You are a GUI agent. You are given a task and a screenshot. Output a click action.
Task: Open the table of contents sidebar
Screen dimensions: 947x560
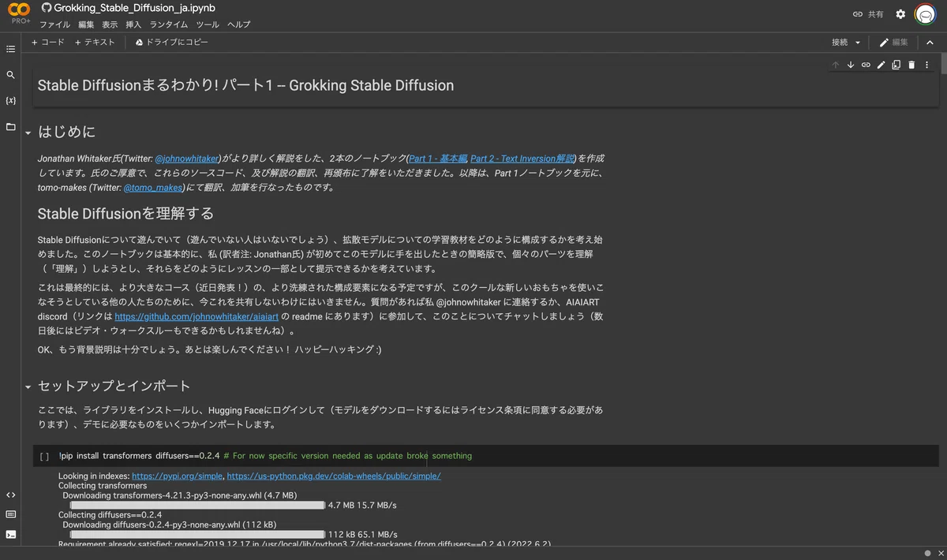click(x=10, y=49)
